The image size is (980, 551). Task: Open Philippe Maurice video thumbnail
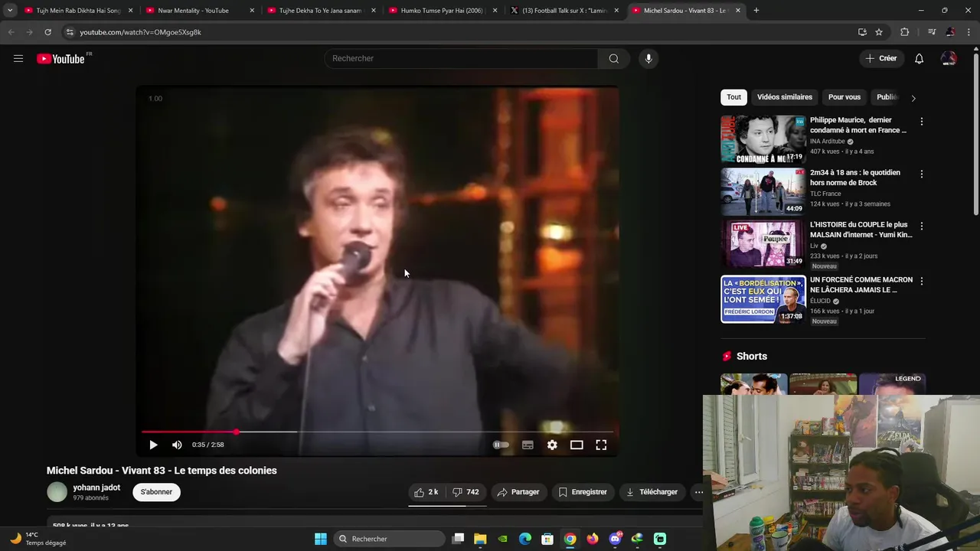coord(763,139)
